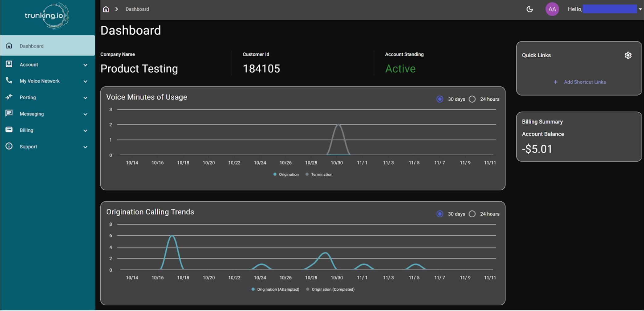This screenshot has height=311, width=644.
Task: Click the Support info icon
Action: (x=9, y=146)
